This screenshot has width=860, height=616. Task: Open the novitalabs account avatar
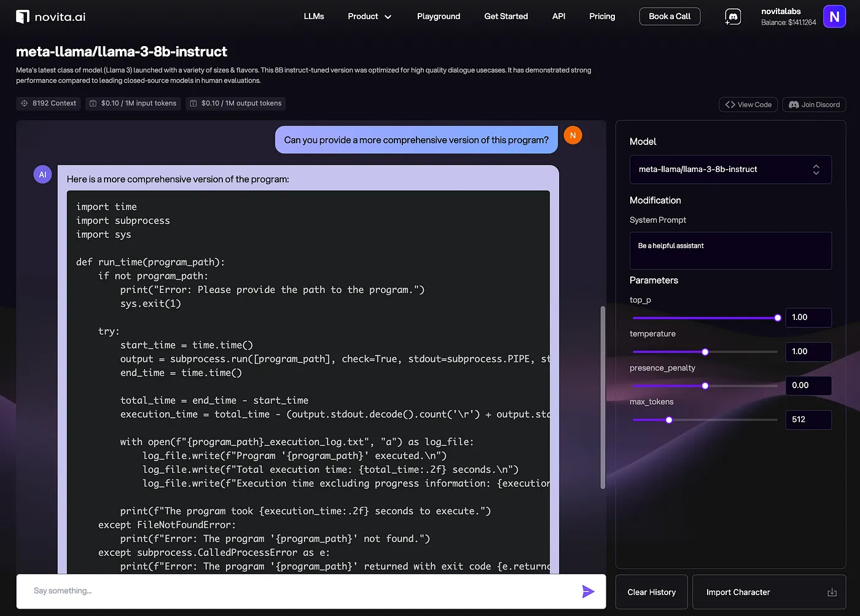(834, 17)
